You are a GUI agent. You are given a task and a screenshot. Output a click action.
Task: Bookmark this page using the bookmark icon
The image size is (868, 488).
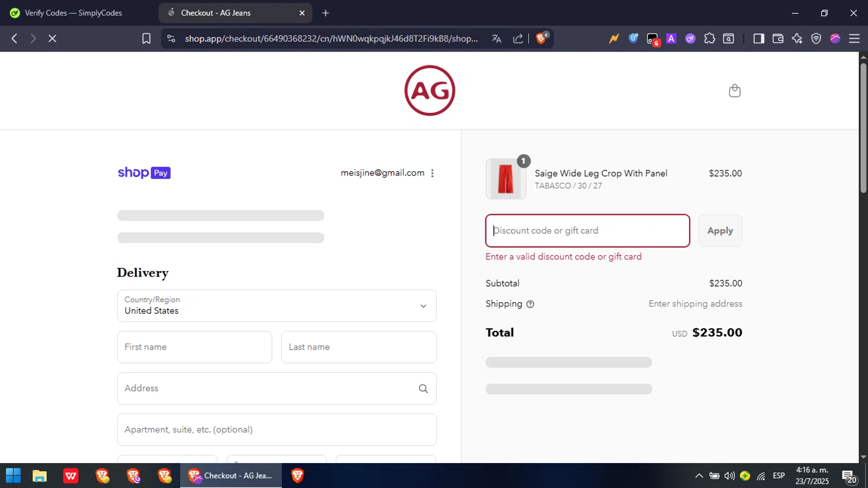point(146,38)
